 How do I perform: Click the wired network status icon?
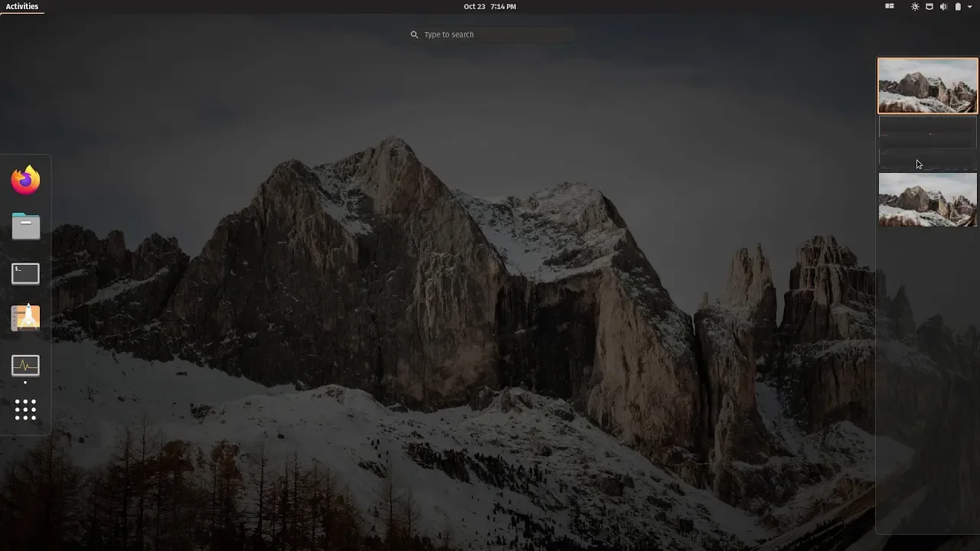tap(929, 6)
